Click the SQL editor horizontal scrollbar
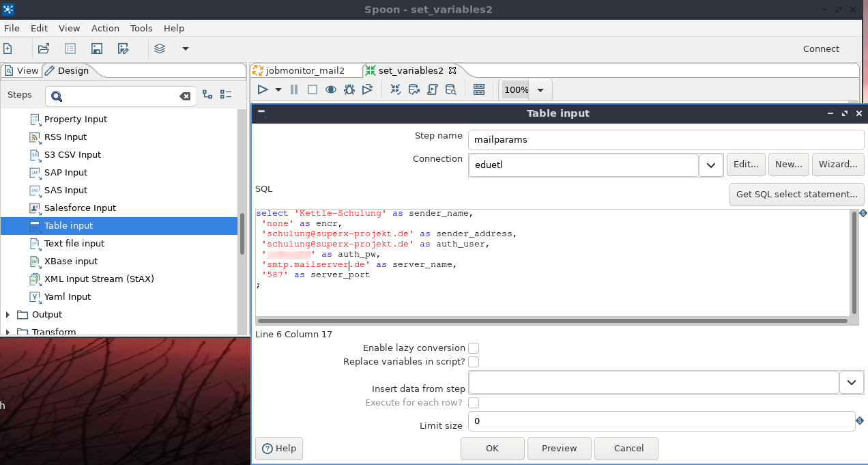868x465 pixels. click(x=553, y=320)
